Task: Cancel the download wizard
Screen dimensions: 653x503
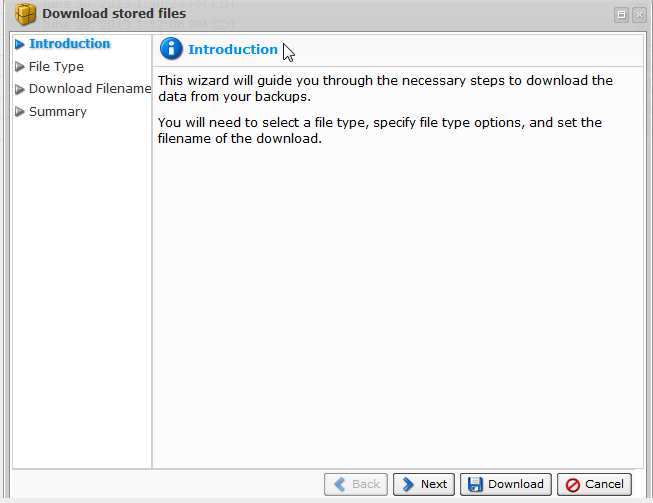Action: pos(594,484)
